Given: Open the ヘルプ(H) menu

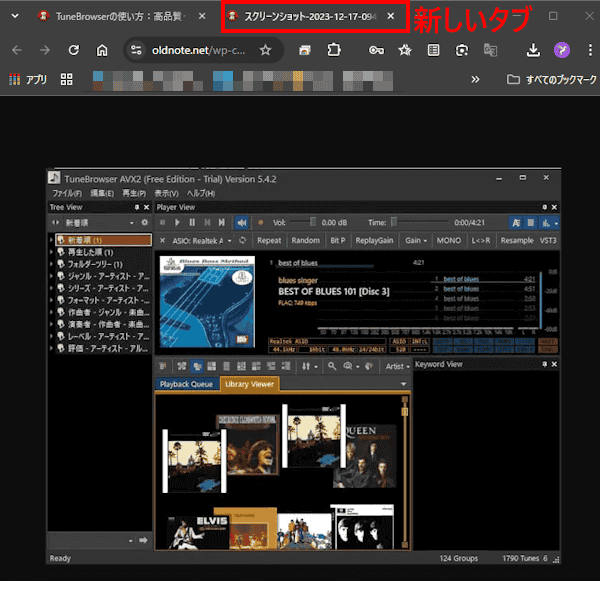Looking at the screenshot, I should coord(201,194).
